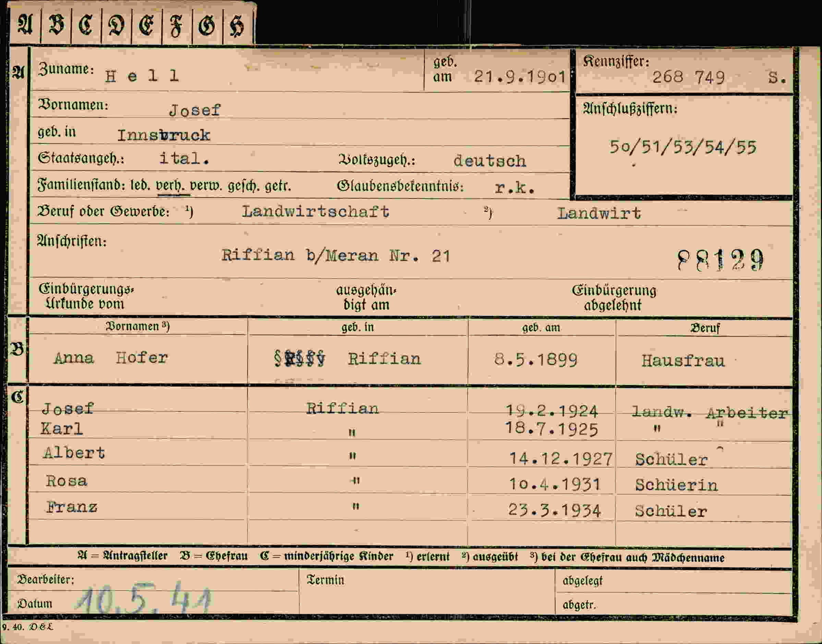Click Rosa's birth date 10.4.1931
Viewport: 822px width, 644px height.
point(555,484)
